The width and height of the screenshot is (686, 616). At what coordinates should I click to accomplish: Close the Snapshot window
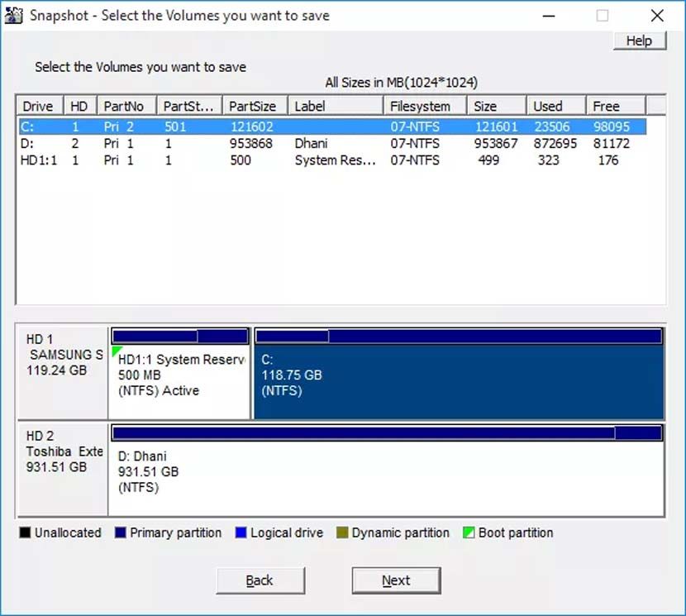click(x=657, y=16)
